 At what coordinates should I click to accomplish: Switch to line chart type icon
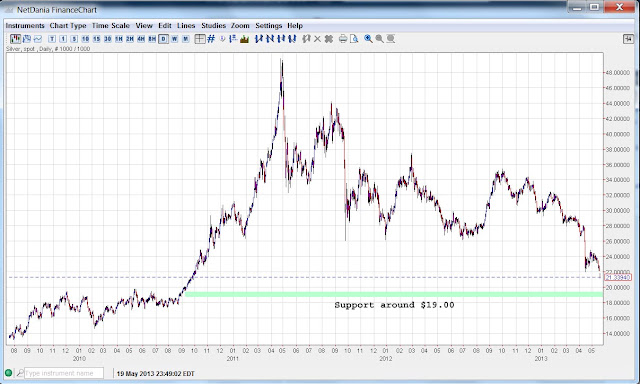(38, 39)
